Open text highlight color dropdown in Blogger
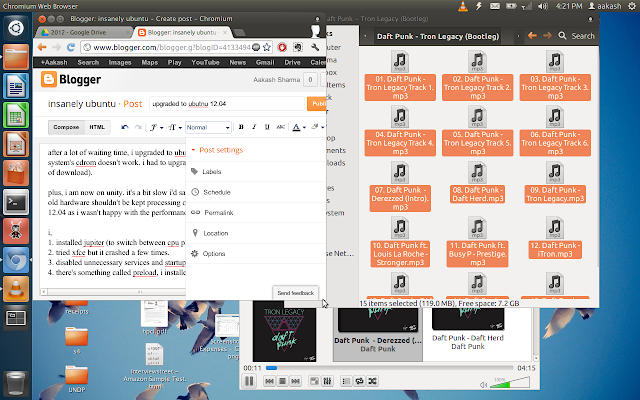 pos(318,127)
